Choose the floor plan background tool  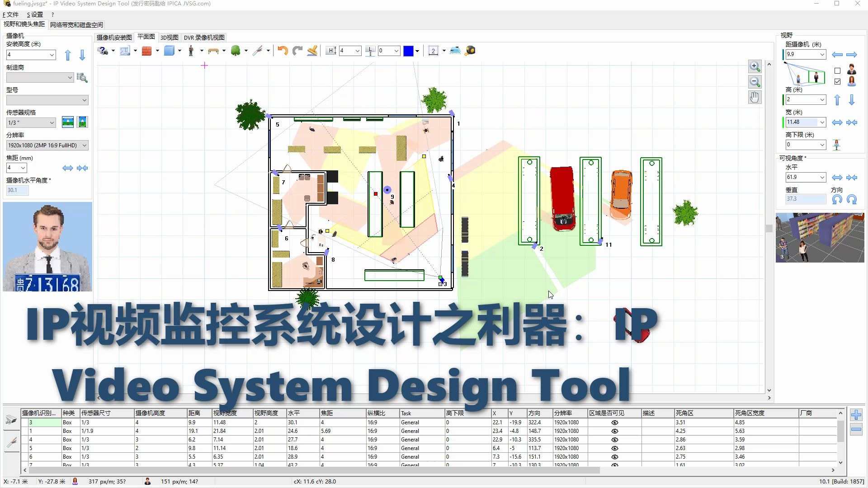tap(125, 51)
